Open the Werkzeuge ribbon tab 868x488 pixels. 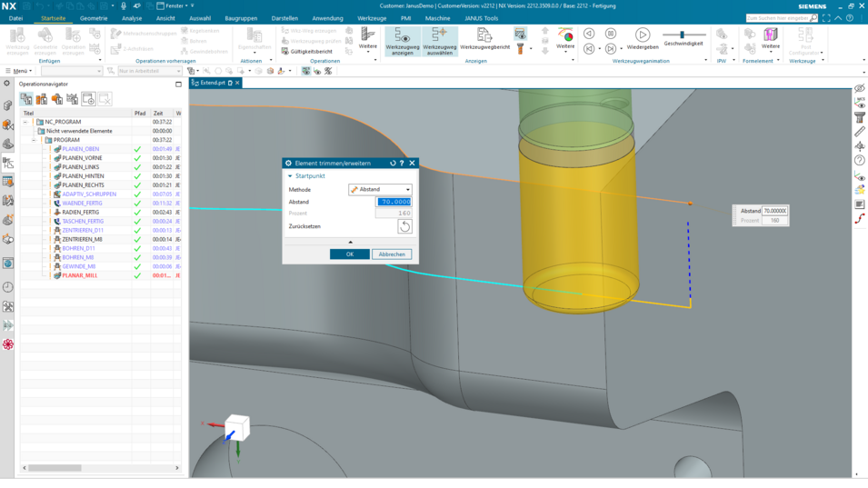tap(372, 18)
